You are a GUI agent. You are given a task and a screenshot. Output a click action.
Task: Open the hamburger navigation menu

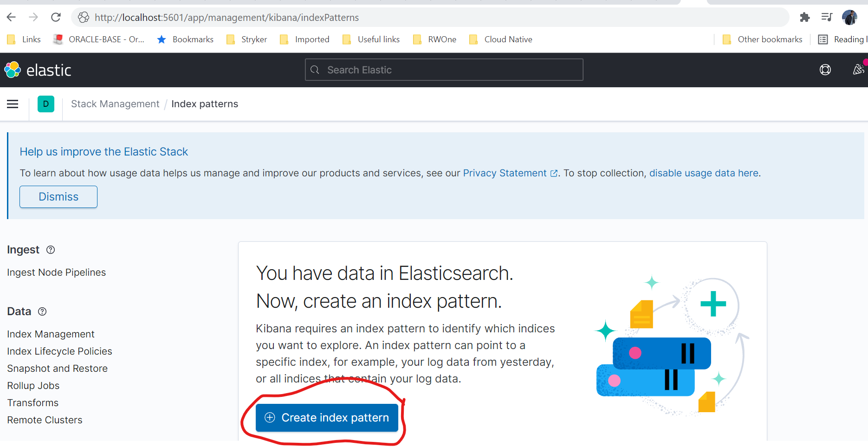[13, 104]
